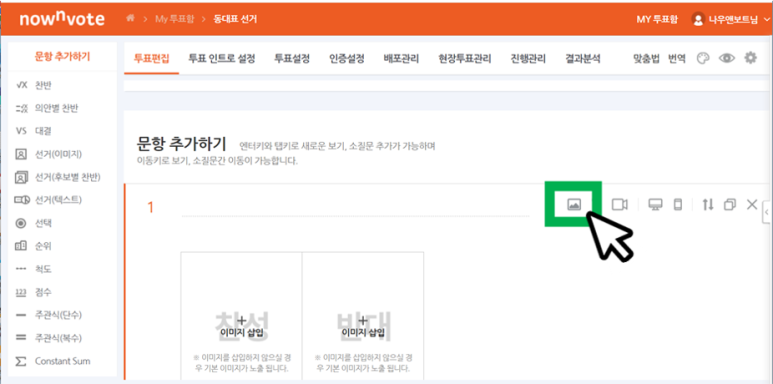Expand 나우앤보트님 account dropdown
This screenshot has height=384, width=773.
point(767,19)
